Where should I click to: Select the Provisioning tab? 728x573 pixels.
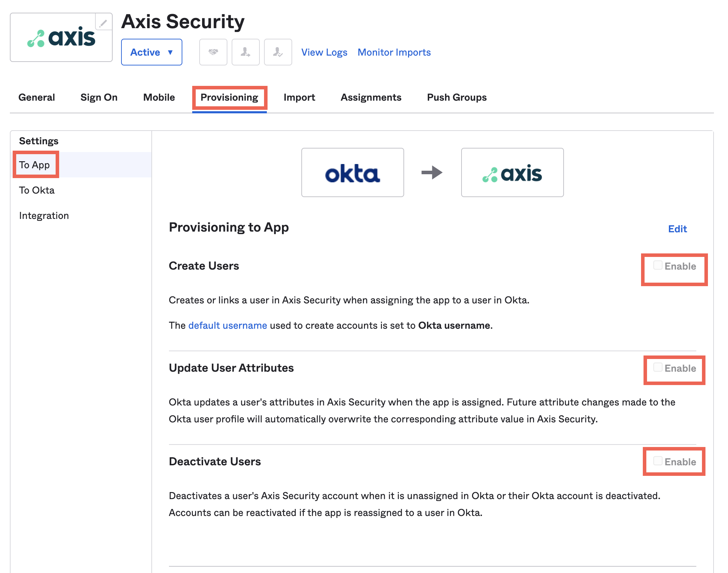(229, 97)
